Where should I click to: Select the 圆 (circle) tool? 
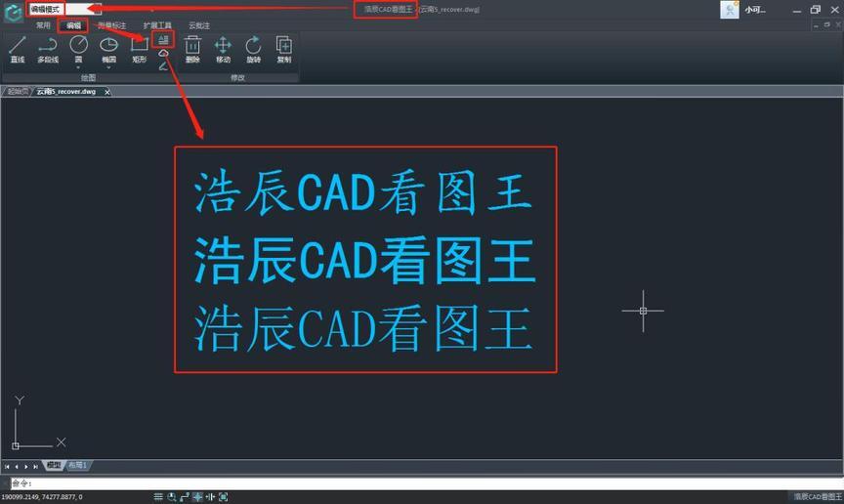tap(78, 49)
